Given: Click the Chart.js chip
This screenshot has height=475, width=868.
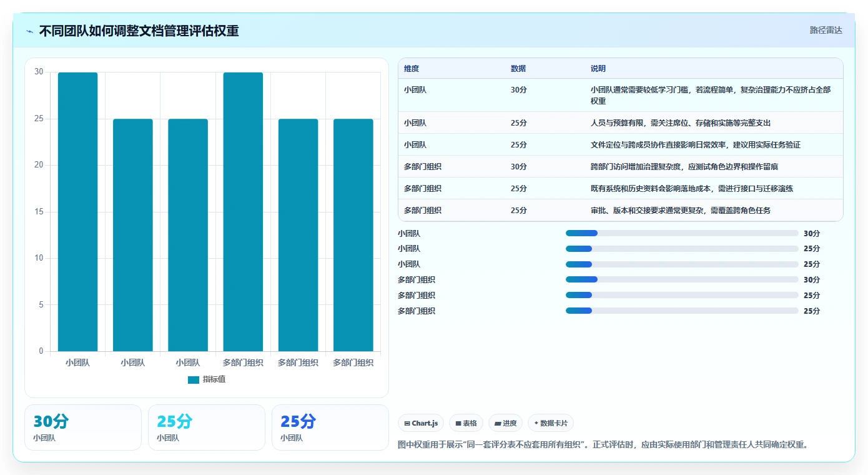Looking at the screenshot, I should (x=421, y=423).
